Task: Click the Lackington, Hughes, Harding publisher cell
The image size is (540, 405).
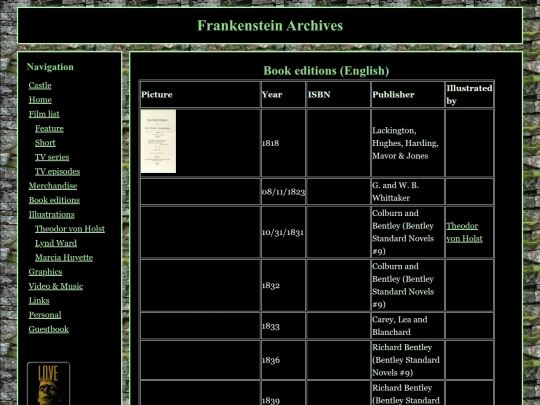Action: point(408,143)
